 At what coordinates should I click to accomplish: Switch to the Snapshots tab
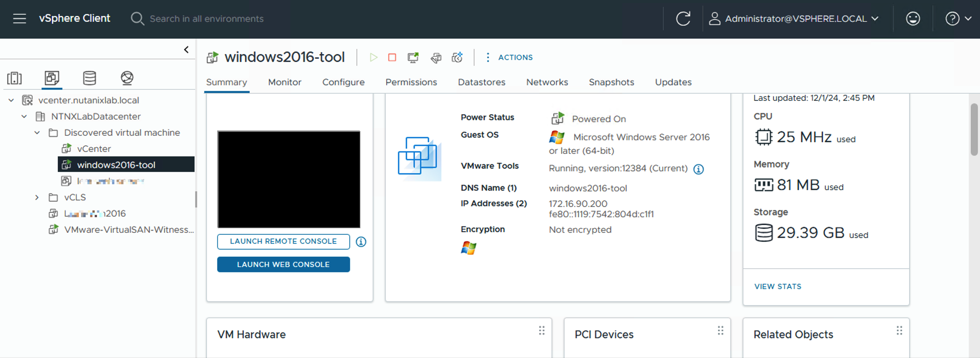click(611, 82)
